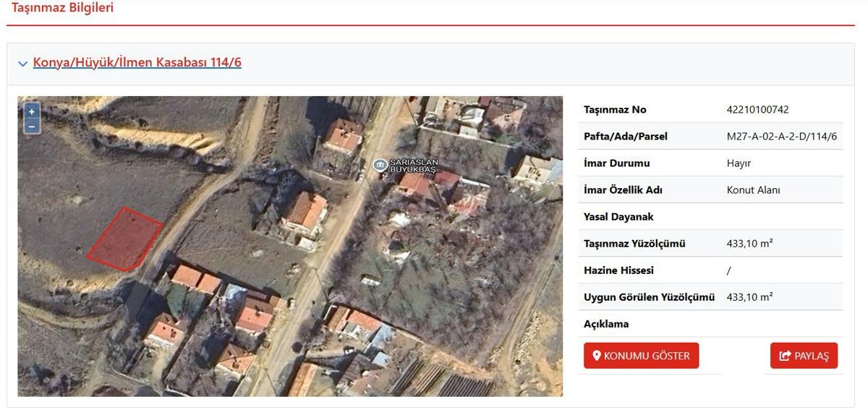Click the Konut Alanı value
Image resolution: width=868 pixels, height=415 pixels.
(x=753, y=190)
